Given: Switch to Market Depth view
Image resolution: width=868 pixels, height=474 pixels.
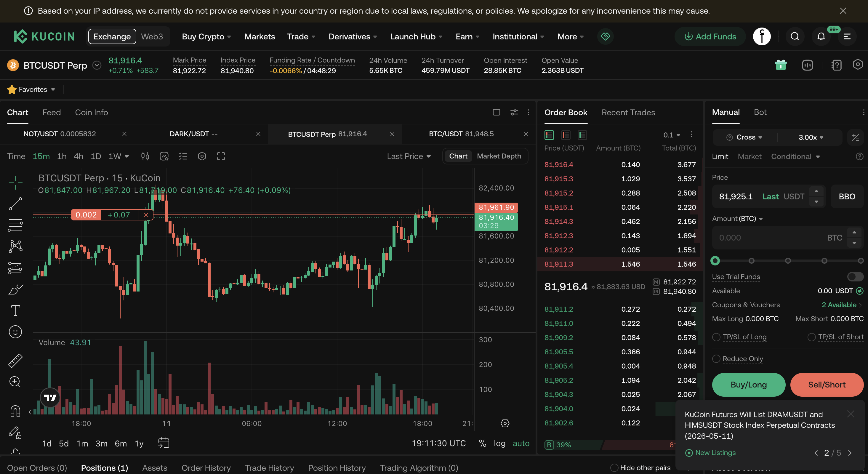Looking at the screenshot, I should (499, 156).
